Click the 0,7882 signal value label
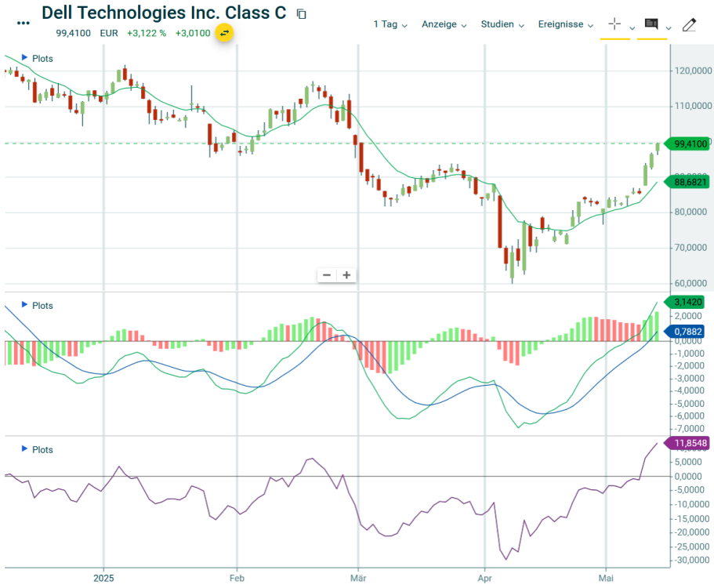 pos(685,332)
